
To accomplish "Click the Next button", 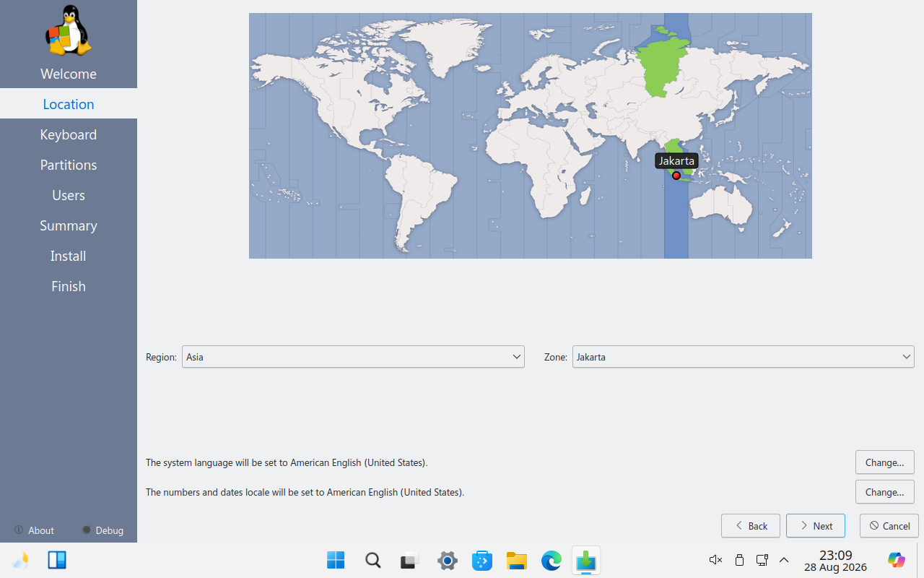I will (816, 526).
